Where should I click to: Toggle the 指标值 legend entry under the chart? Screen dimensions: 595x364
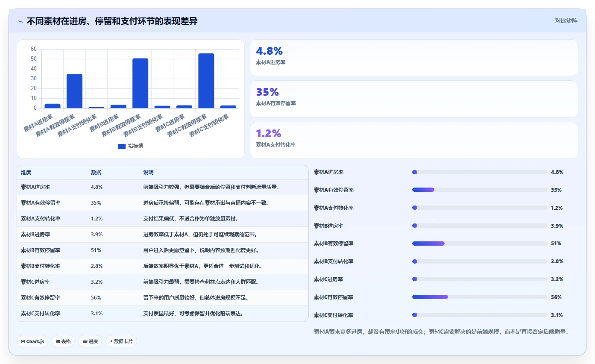tap(131, 146)
